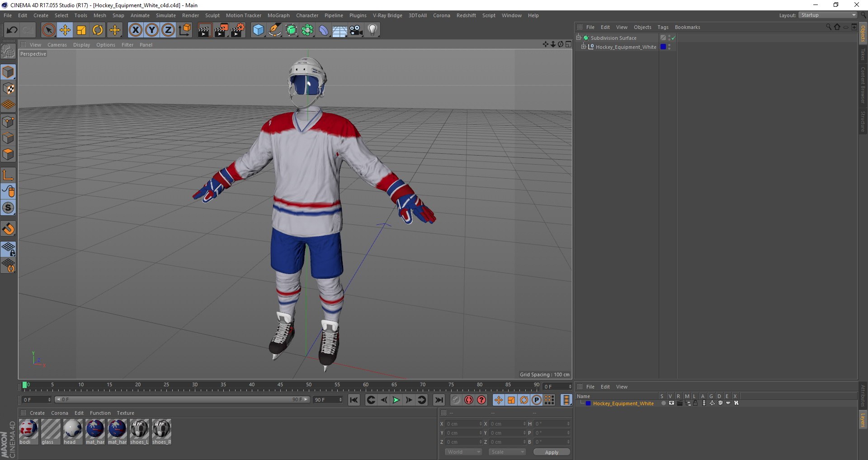Click Play forward button
Image resolution: width=868 pixels, height=460 pixels.
396,400
